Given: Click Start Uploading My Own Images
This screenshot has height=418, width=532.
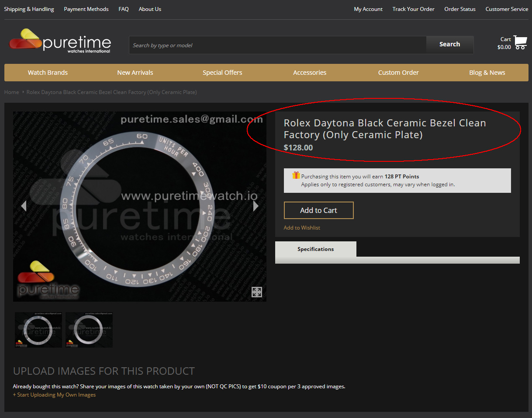Looking at the screenshot, I should [x=54, y=395].
